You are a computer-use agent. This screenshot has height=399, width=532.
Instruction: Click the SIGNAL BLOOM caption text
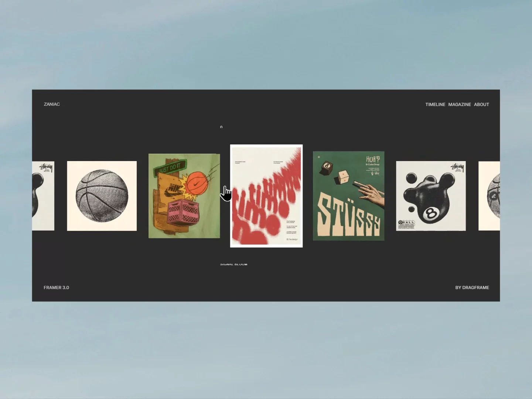pos(233,264)
